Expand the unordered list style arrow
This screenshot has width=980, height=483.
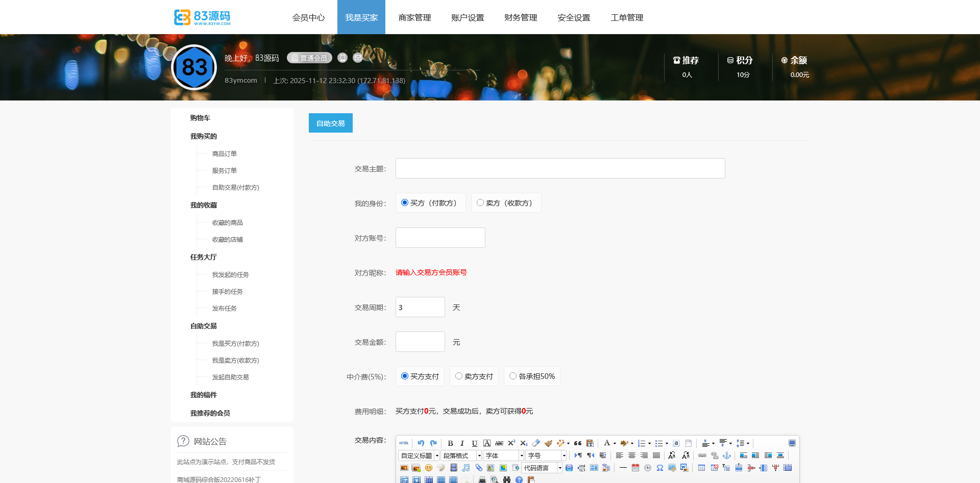click(x=667, y=443)
